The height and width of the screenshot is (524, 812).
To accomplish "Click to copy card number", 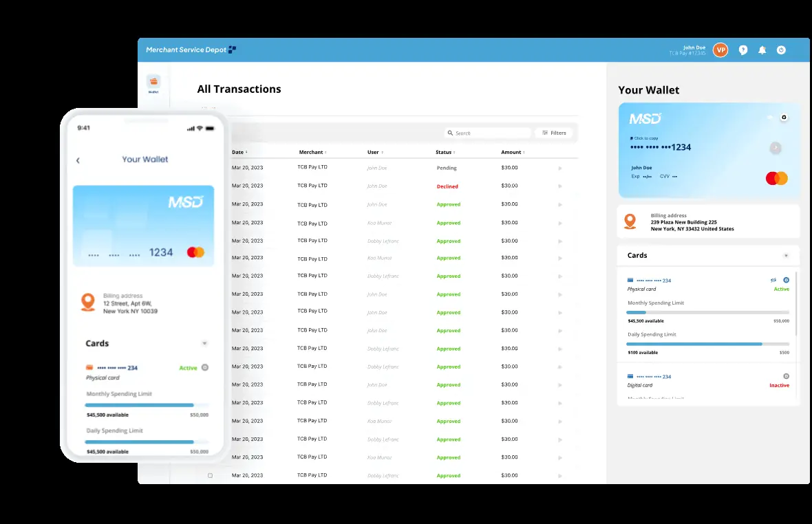I will click(645, 138).
